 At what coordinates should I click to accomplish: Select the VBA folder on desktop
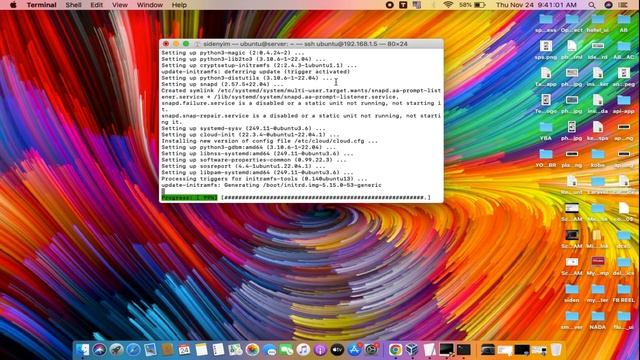pos(546,131)
